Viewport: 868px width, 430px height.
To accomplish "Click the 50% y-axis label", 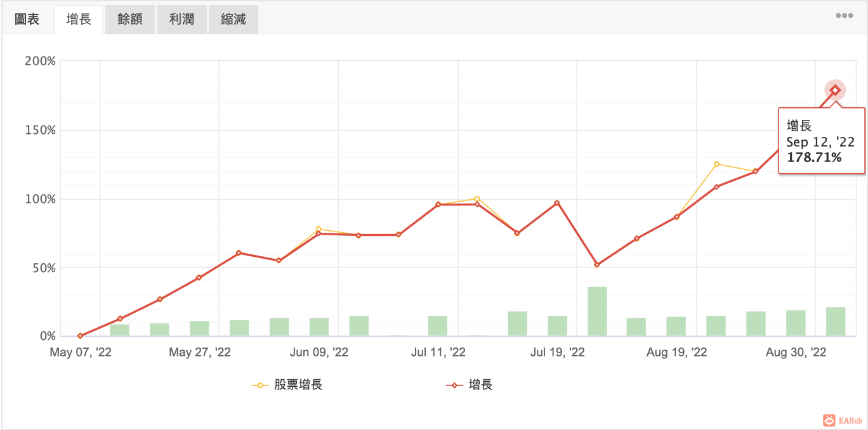I will 43,268.
